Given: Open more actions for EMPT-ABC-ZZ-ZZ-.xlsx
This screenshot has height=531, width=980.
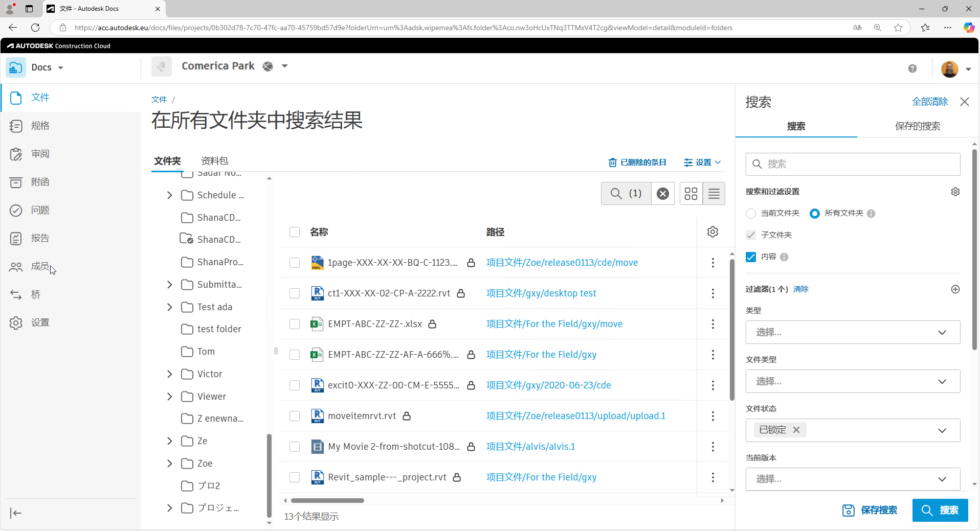Looking at the screenshot, I should click(x=713, y=324).
